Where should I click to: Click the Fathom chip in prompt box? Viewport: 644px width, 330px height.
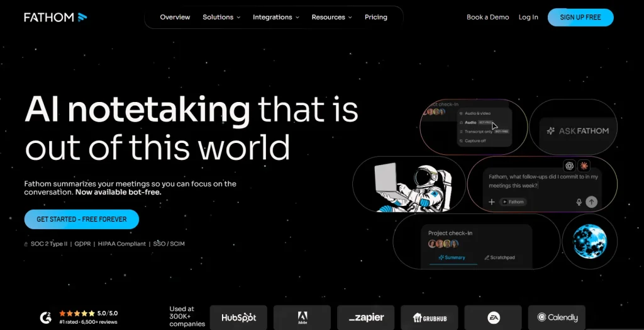pyautogui.click(x=513, y=202)
